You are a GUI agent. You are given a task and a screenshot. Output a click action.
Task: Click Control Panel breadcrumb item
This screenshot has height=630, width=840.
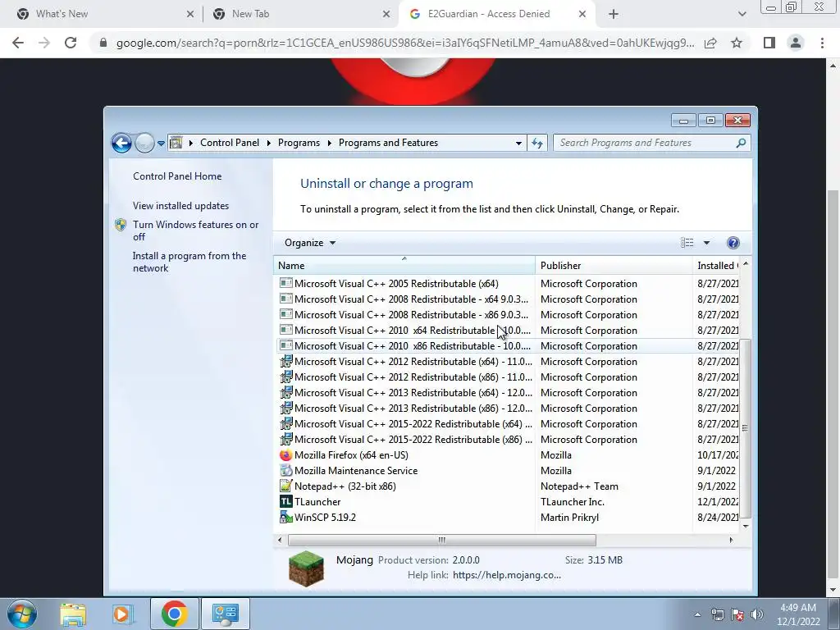click(x=230, y=143)
